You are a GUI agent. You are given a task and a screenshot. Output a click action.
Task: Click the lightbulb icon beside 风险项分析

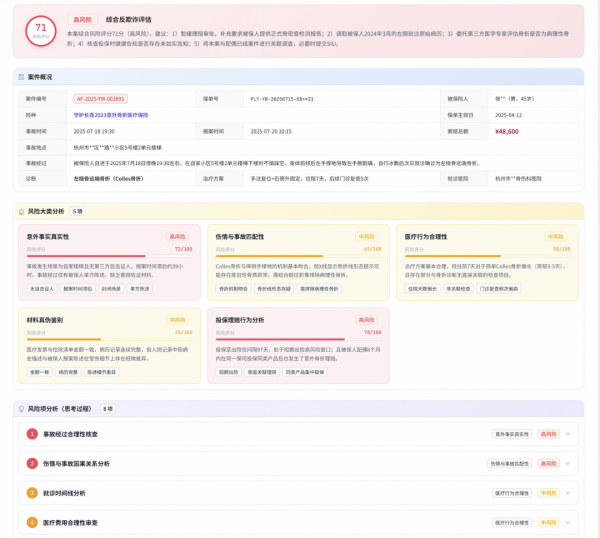click(x=21, y=409)
